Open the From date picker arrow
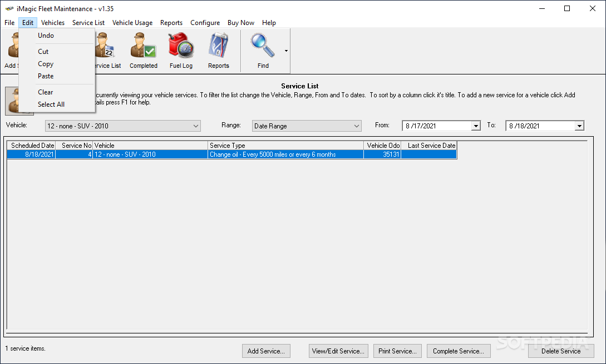This screenshot has width=606, height=364. click(x=476, y=126)
